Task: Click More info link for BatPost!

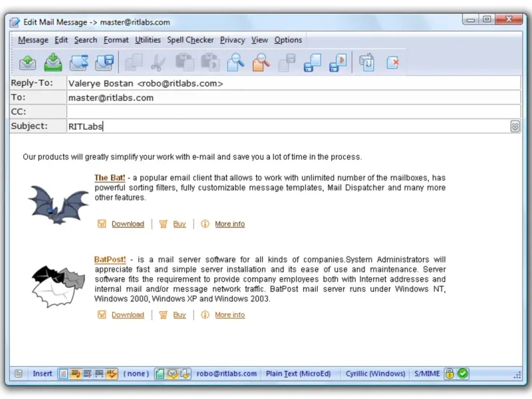Action: pyautogui.click(x=229, y=315)
